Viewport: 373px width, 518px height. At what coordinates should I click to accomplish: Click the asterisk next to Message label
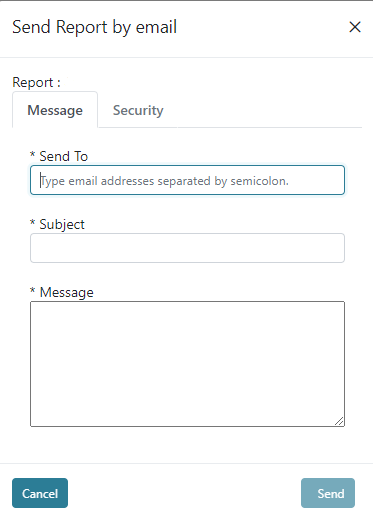pos(32,290)
